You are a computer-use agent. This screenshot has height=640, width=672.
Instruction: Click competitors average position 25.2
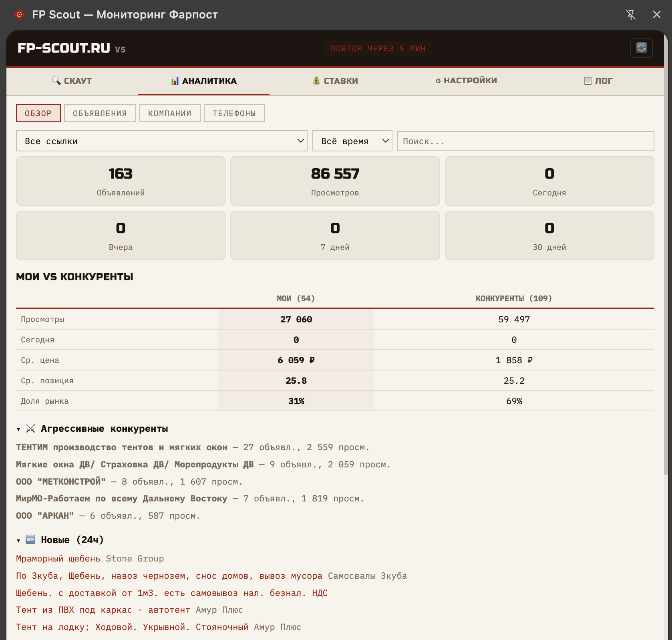[x=514, y=380]
